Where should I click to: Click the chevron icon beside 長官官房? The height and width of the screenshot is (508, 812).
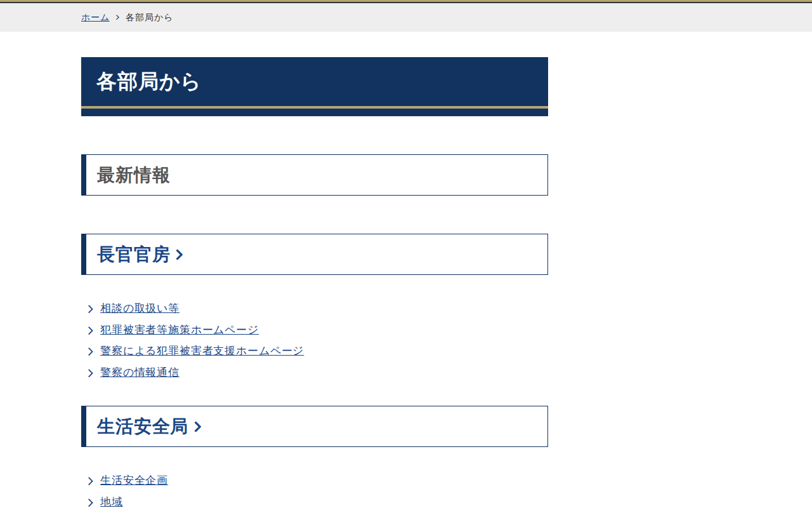click(x=180, y=255)
